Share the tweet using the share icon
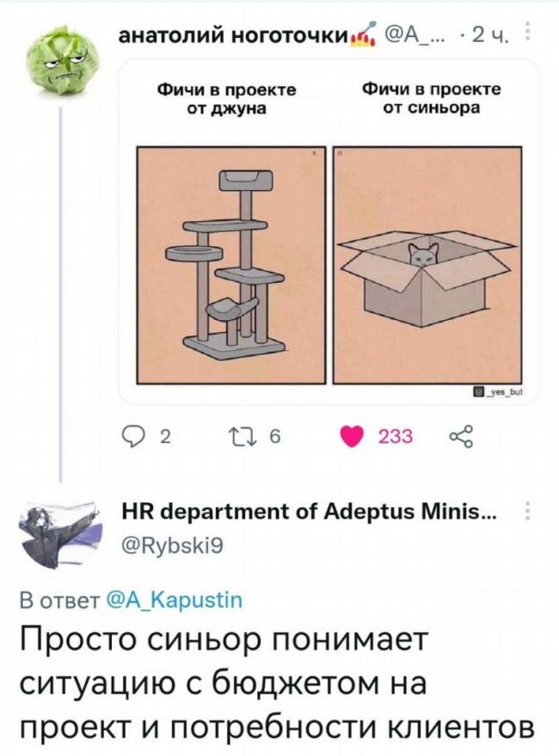 pyautogui.click(x=462, y=437)
